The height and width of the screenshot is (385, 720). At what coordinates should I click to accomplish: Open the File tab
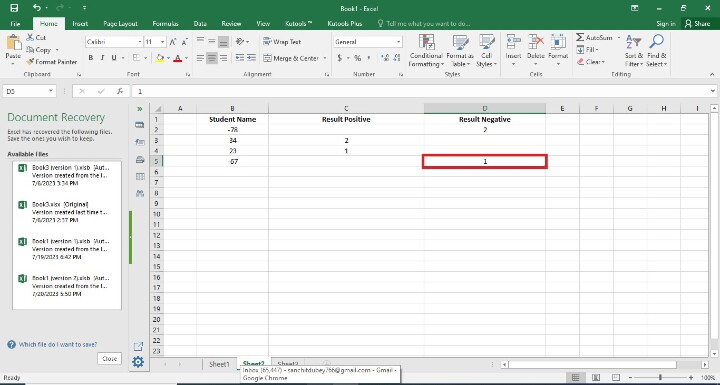(15, 23)
